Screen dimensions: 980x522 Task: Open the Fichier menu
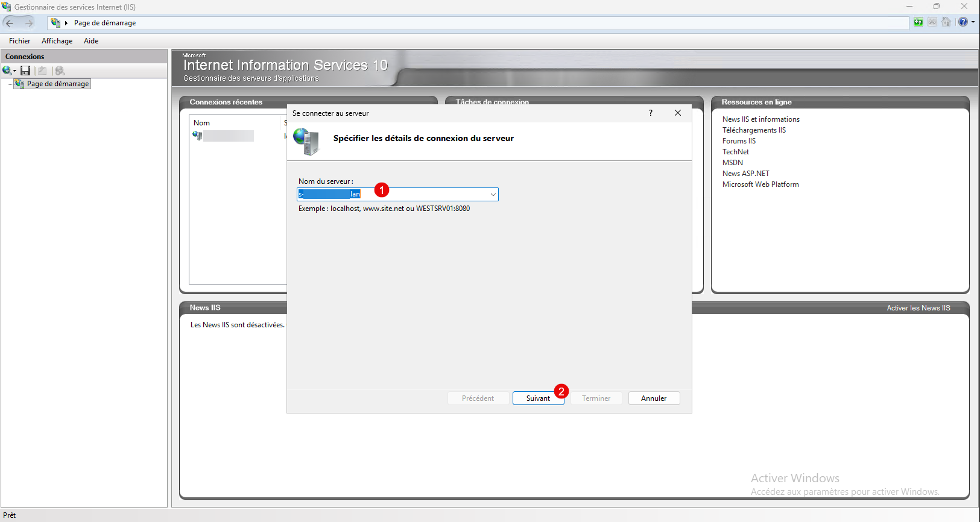pyautogui.click(x=19, y=41)
